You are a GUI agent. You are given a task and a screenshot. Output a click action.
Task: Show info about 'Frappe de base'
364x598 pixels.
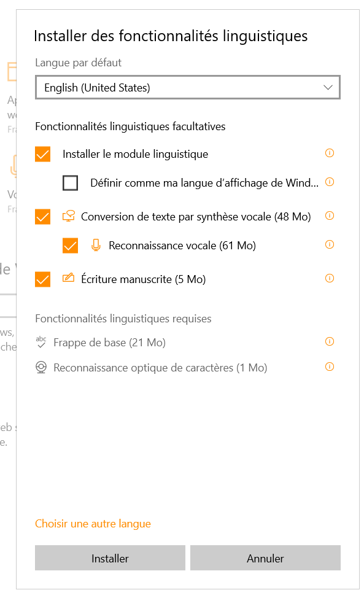pos(330,342)
